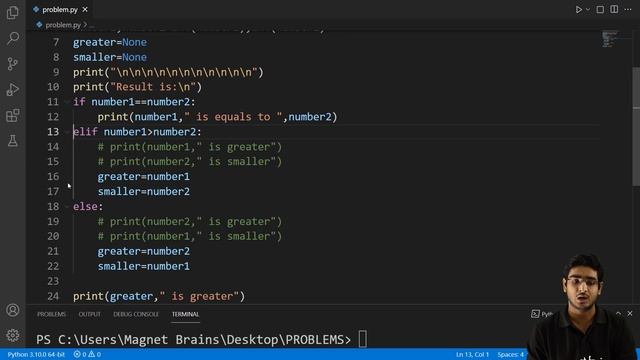Close the problem.py tab

[85, 9]
